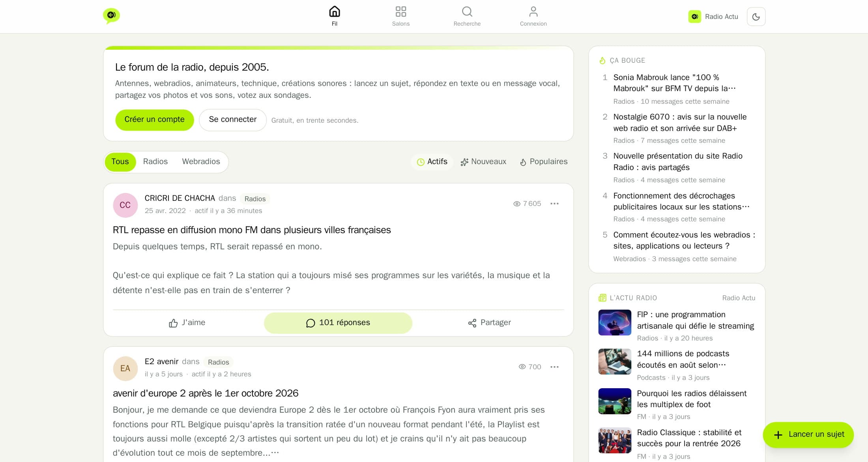
Task: Select the Tous category filter
Action: click(120, 162)
